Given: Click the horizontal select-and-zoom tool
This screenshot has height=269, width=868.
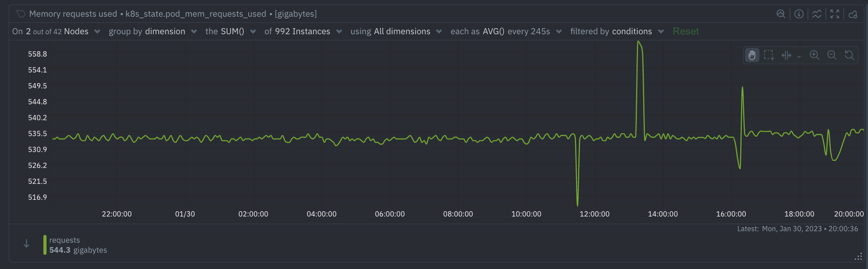Looking at the screenshot, I should (786, 55).
